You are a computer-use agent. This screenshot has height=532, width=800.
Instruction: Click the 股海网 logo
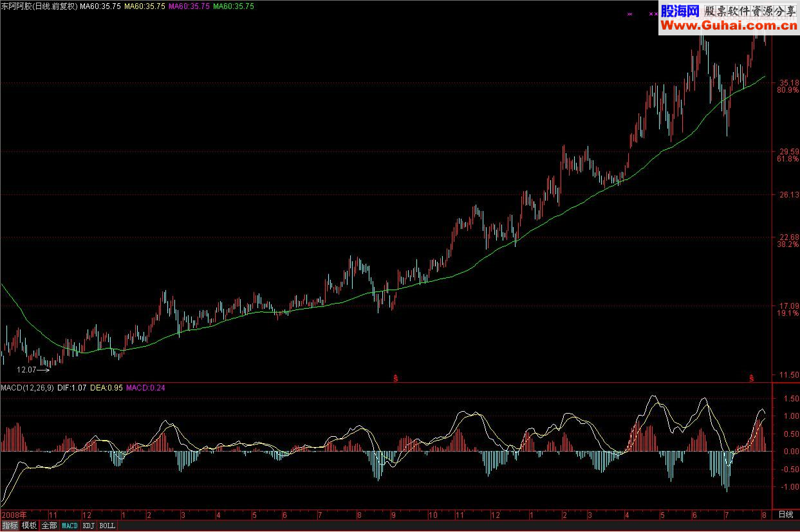pyautogui.click(x=680, y=11)
